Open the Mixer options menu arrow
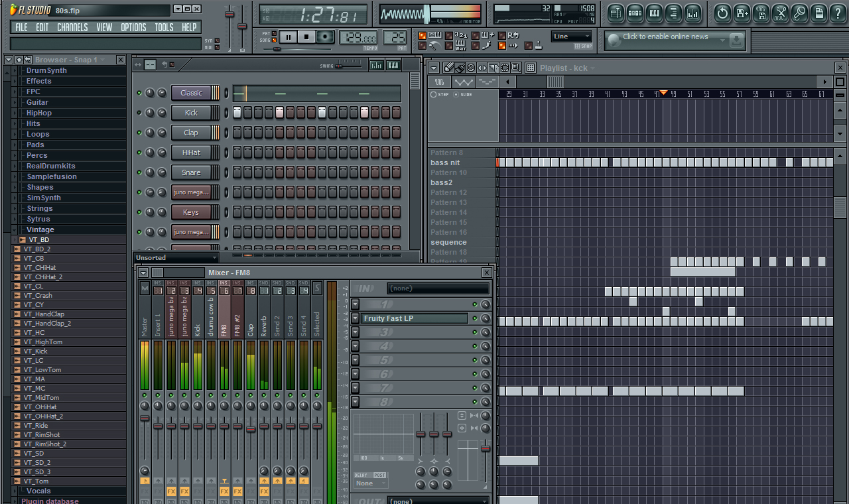The height and width of the screenshot is (504, 849). [143, 273]
